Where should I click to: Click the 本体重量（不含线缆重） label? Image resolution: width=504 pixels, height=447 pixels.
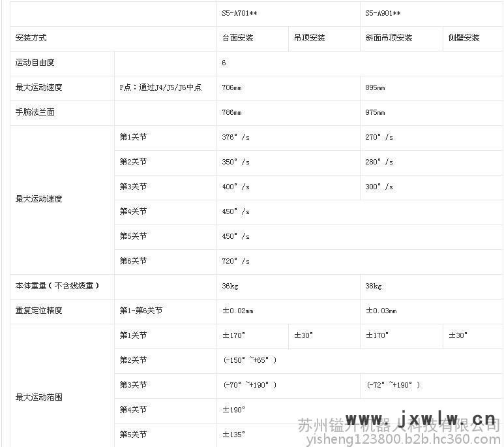(57, 286)
